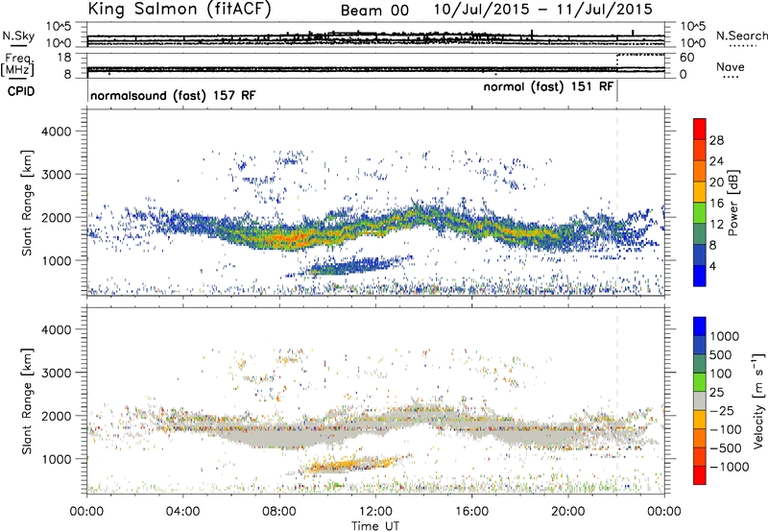
Task: Click the 'Freq. [MHz]' axis label
Action: [x=17, y=64]
